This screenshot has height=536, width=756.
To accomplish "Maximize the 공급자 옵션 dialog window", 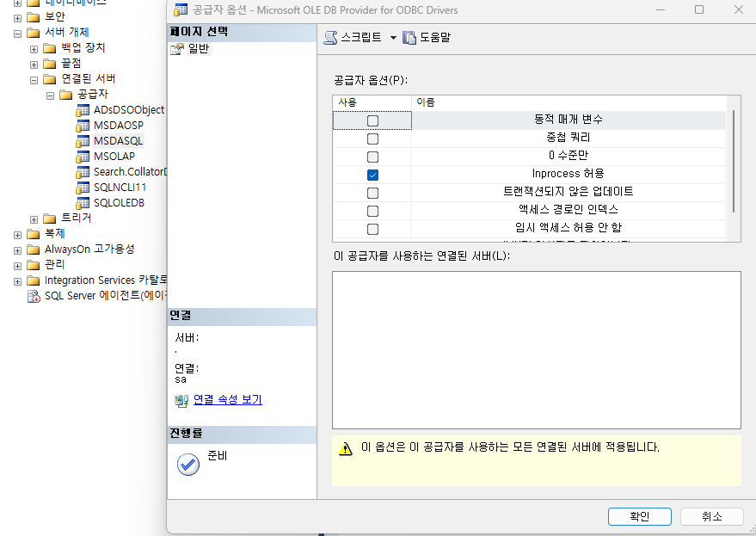I will [699, 9].
